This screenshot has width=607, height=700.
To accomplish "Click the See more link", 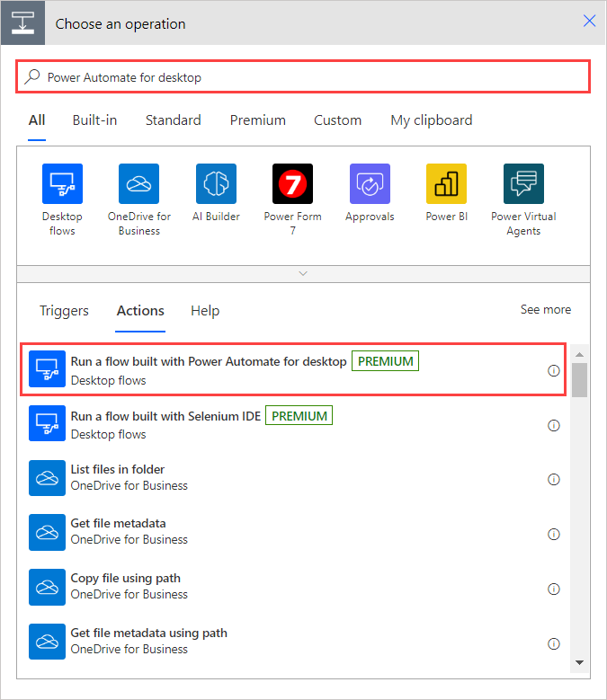I will click(x=545, y=309).
